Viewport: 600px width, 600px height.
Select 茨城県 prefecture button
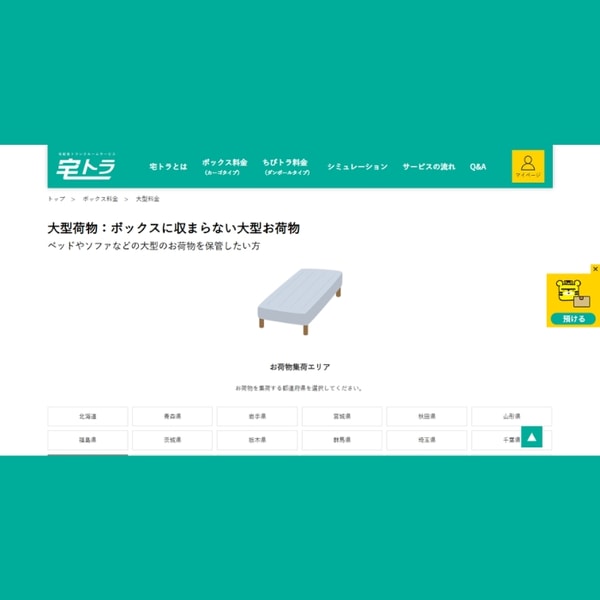pyautogui.click(x=172, y=440)
